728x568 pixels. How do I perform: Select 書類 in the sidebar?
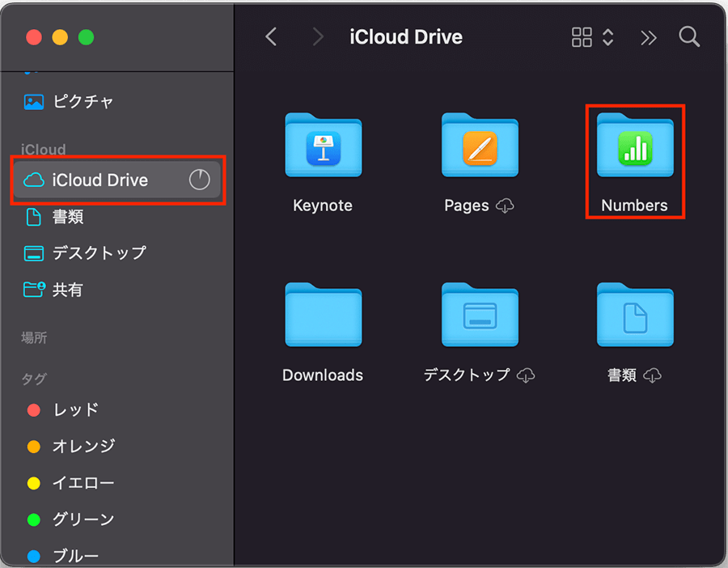[x=117, y=217]
